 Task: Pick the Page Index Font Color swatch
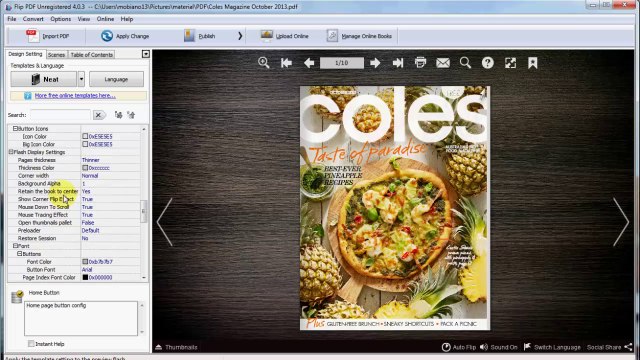click(x=85, y=277)
